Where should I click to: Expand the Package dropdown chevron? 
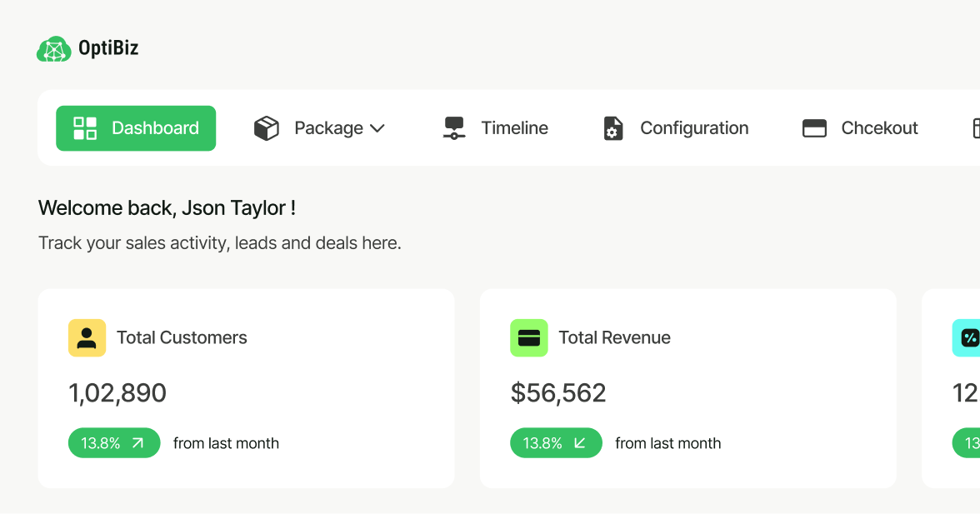[377, 128]
